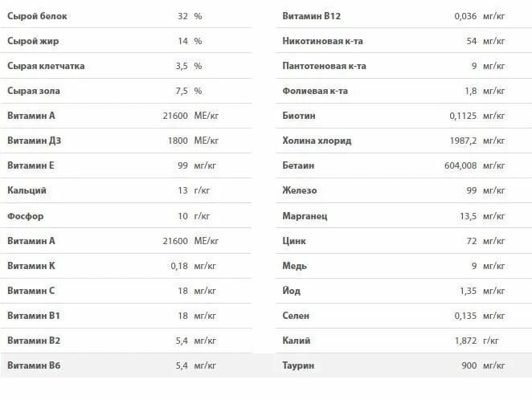This screenshot has height=400, width=532.
Task: Click the Фолиевая к-та label
Action: click(x=316, y=91)
